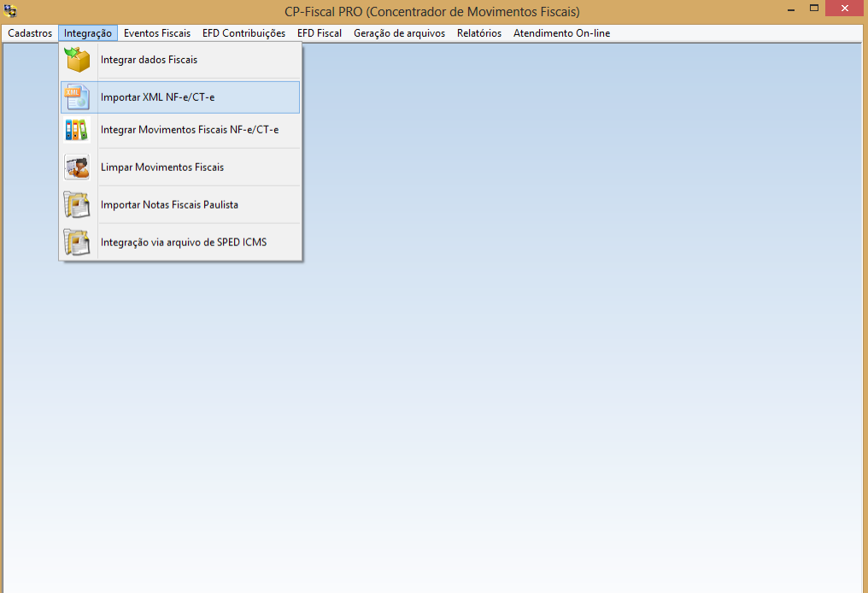Maximize the CP-Fiscal PRO window
The image size is (868, 593).
coord(813,9)
